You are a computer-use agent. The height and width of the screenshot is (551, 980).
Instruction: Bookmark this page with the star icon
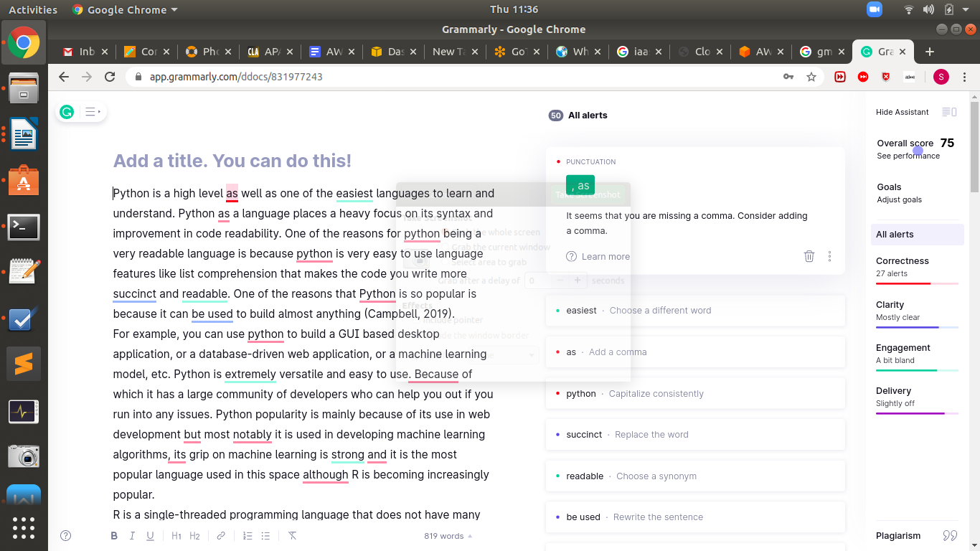coord(811,77)
